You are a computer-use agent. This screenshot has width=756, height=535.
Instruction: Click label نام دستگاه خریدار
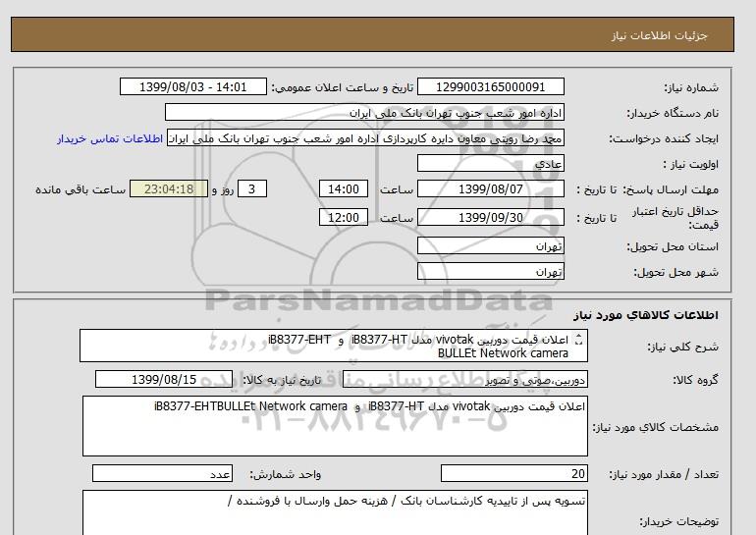673,113
